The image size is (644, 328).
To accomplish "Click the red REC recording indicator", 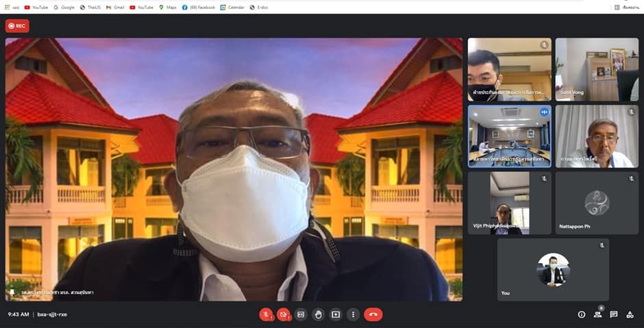I will coord(17,25).
